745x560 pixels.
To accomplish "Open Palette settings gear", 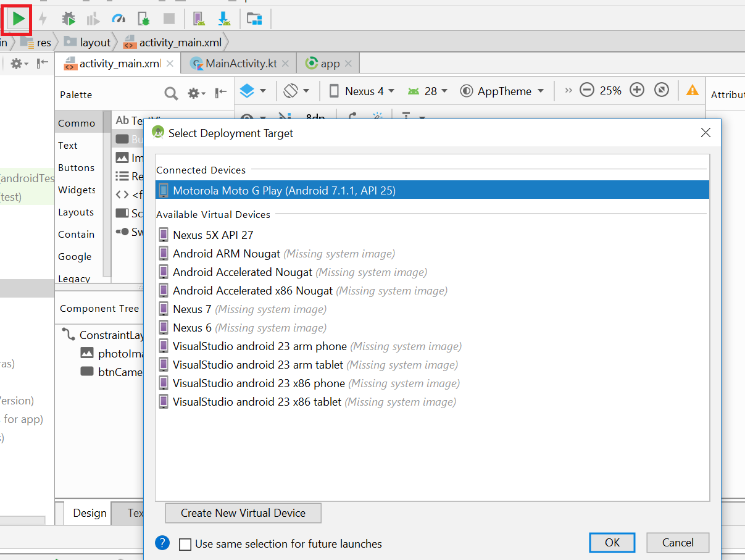I will coord(196,94).
